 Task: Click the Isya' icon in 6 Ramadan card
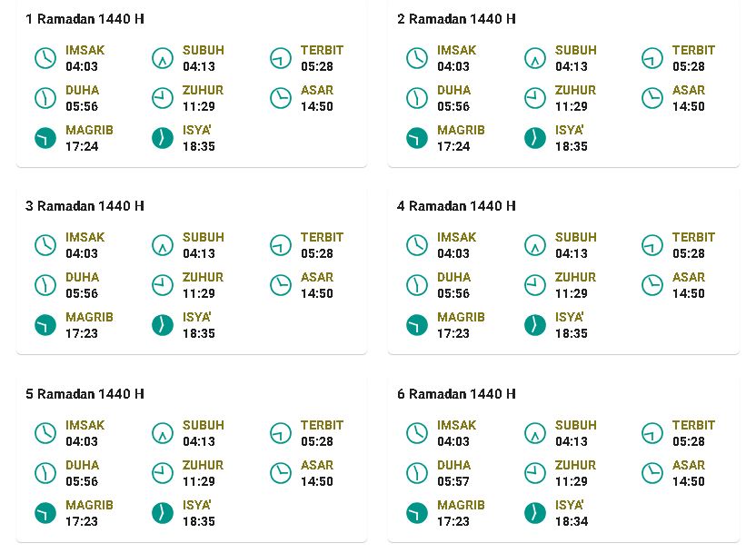534,513
